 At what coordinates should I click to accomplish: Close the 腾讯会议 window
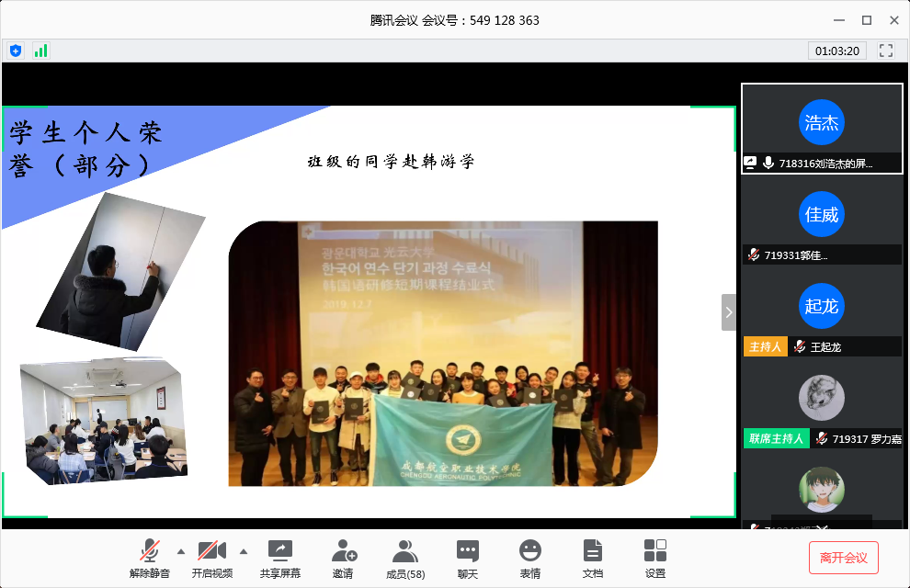pyautogui.click(x=894, y=20)
